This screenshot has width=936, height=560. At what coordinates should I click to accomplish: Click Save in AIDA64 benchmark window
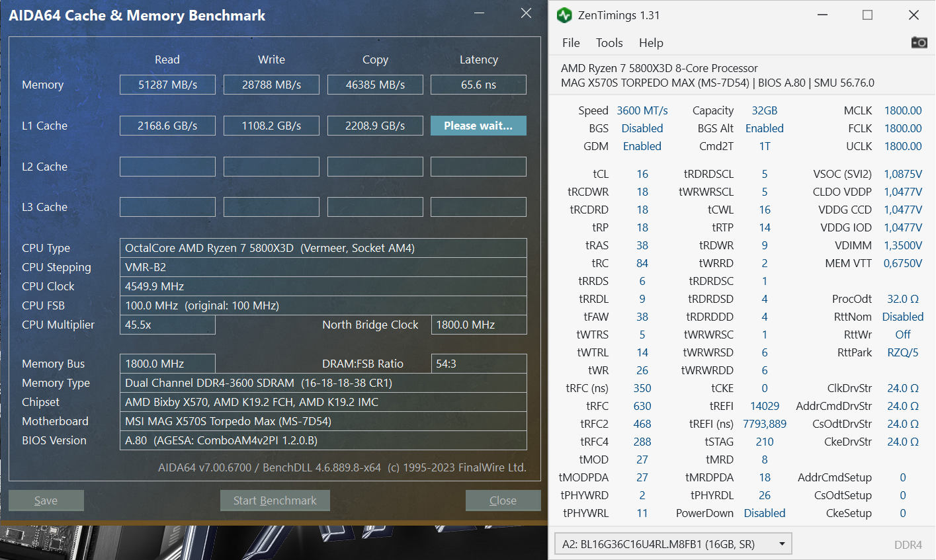[46, 500]
